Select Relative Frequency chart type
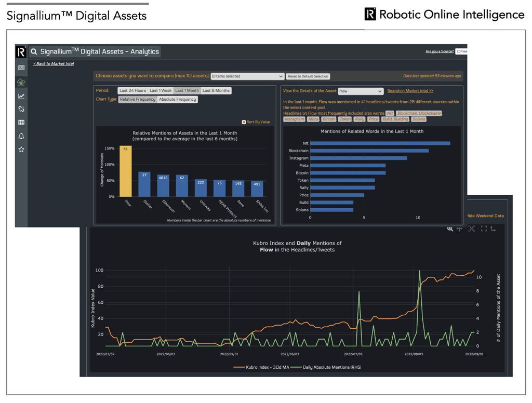The height and width of the screenshot is (403, 532). (138, 99)
